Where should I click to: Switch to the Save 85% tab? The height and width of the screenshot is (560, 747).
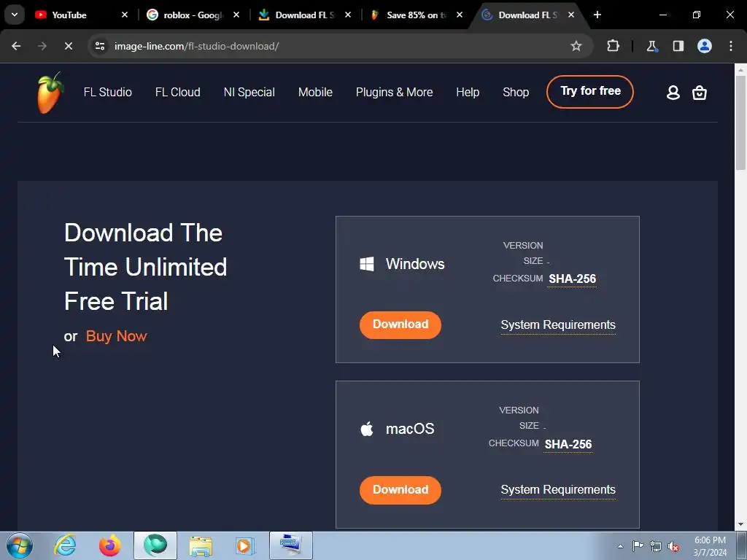click(416, 15)
